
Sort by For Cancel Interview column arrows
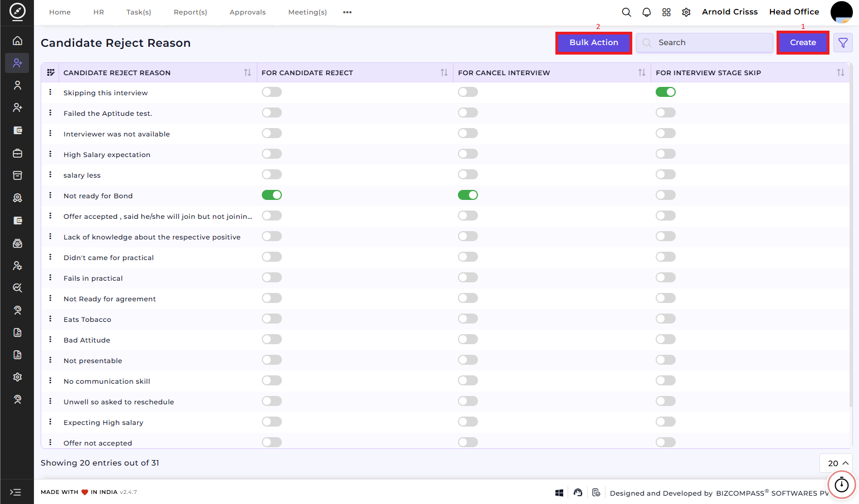coord(642,72)
